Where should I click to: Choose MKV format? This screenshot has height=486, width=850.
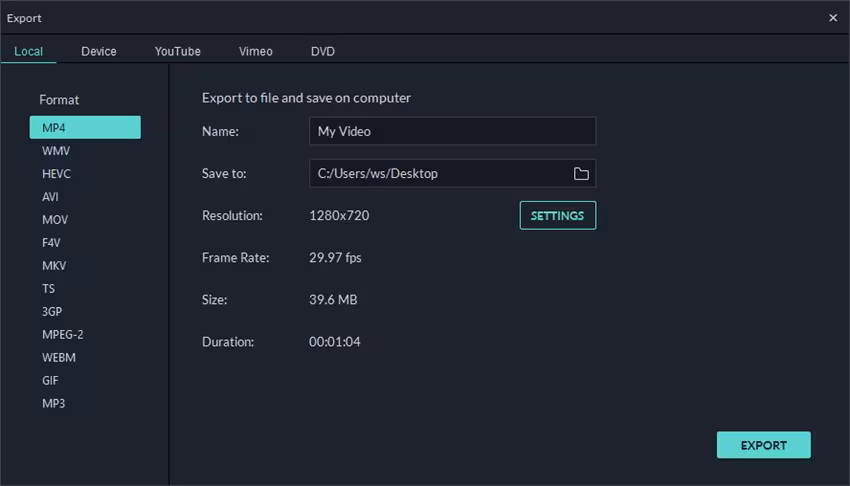[x=54, y=266]
